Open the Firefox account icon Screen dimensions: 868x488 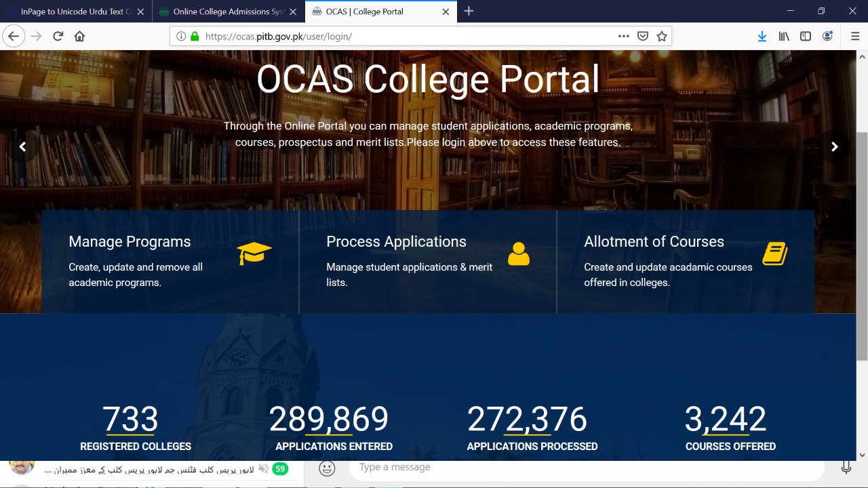tap(827, 37)
